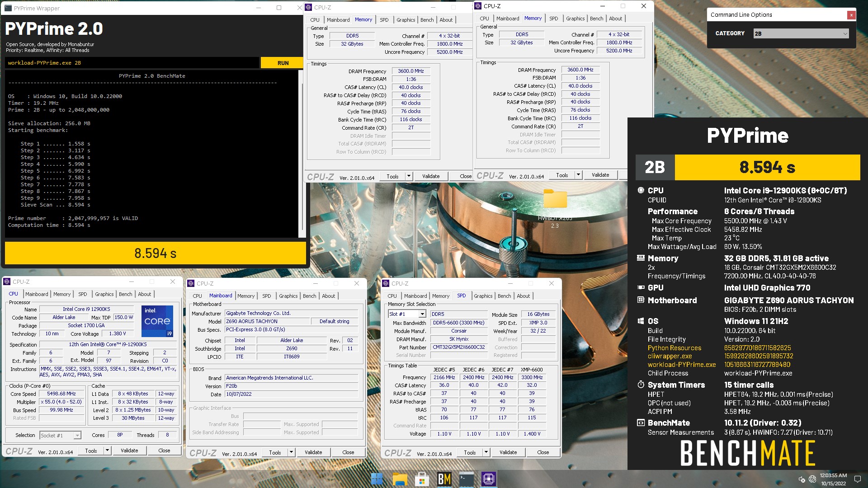The height and width of the screenshot is (488, 868).
Task: Open the CATEGORY 2B dropdown
Action: 801,33
